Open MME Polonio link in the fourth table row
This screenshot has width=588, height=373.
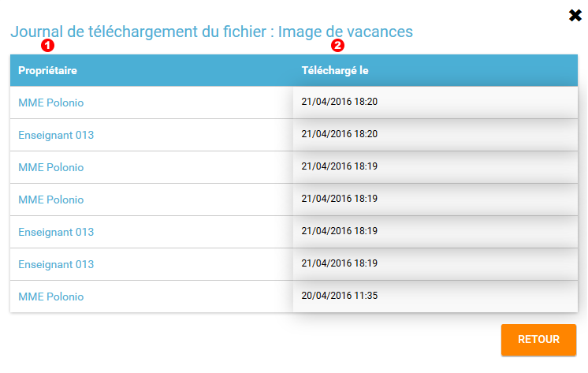tap(50, 200)
